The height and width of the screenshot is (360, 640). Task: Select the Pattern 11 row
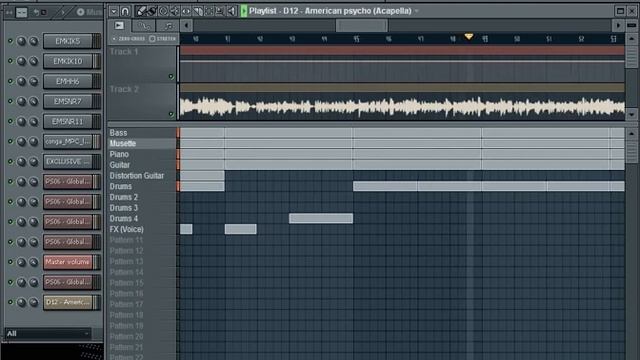click(142, 240)
